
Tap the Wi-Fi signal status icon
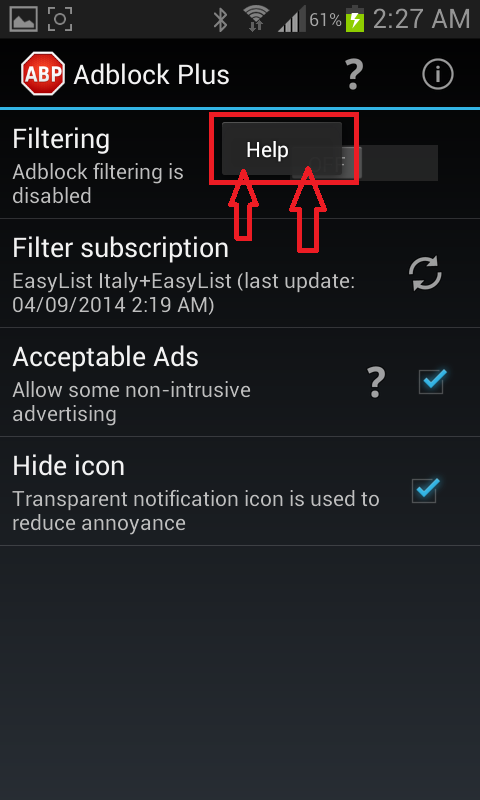[256, 20]
